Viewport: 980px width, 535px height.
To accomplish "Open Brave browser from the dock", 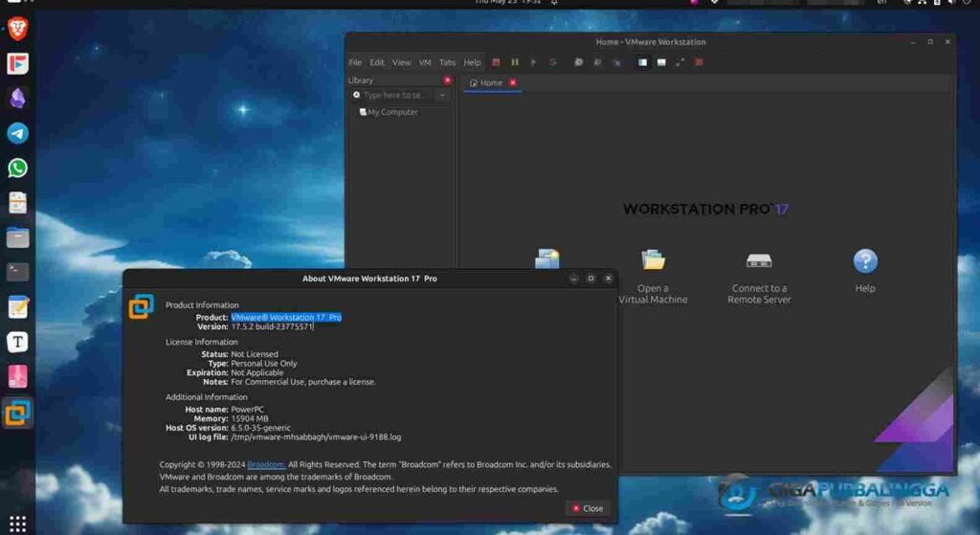I will pyautogui.click(x=17, y=29).
